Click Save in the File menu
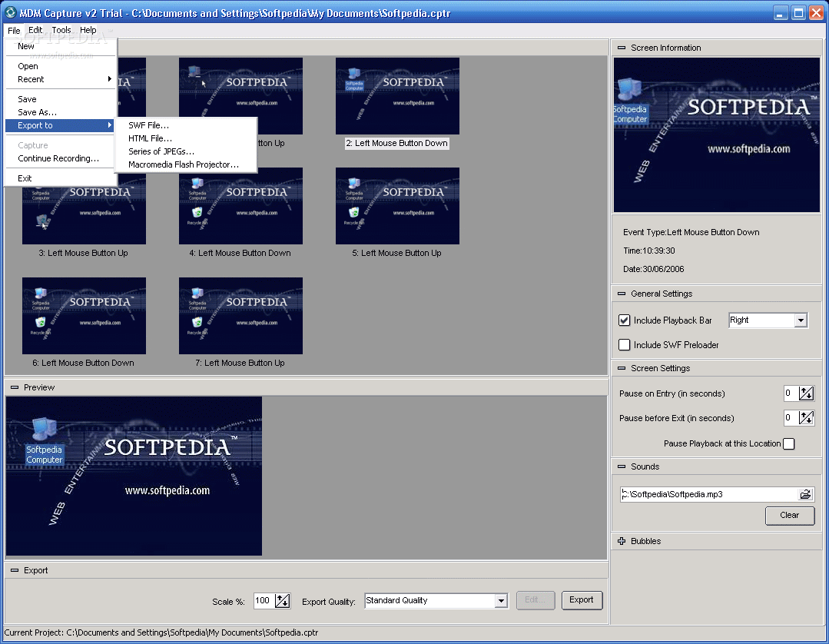This screenshot has height=644, width=829. point(60,99)
